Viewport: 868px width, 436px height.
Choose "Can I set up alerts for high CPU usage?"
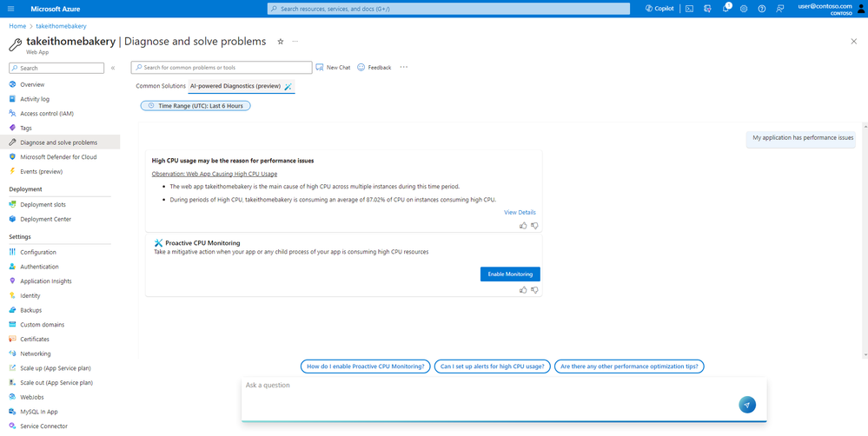click(492, 367)
